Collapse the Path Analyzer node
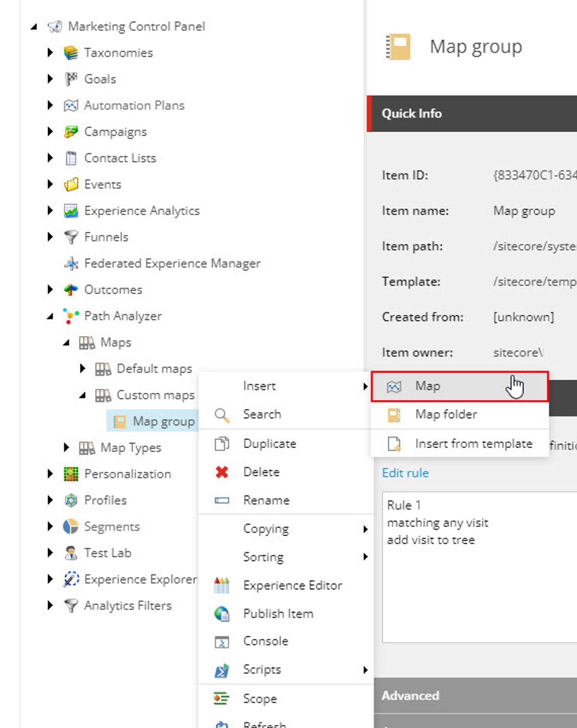Viewport: 577px width, 728px height. click(x=50, y=316)
